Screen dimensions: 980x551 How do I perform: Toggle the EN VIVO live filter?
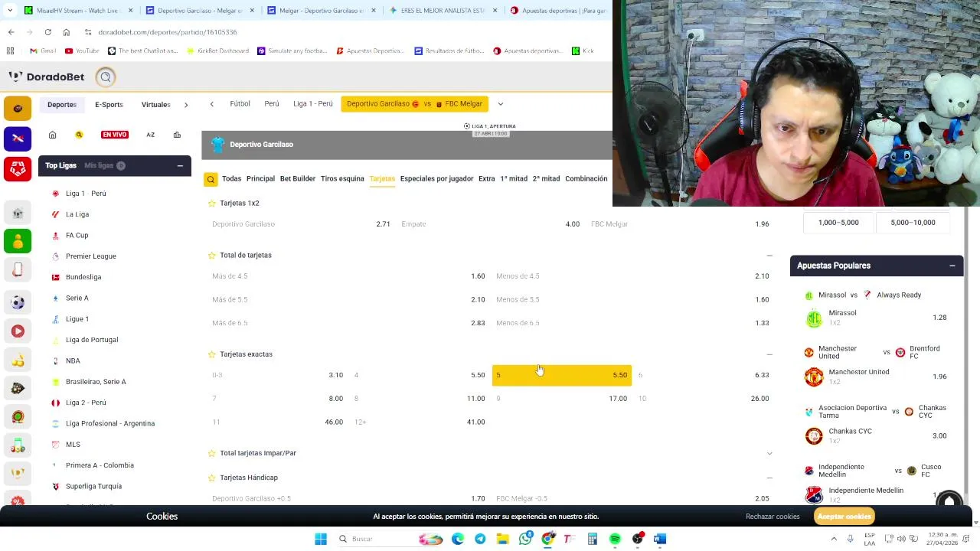(x=115, y=135)
